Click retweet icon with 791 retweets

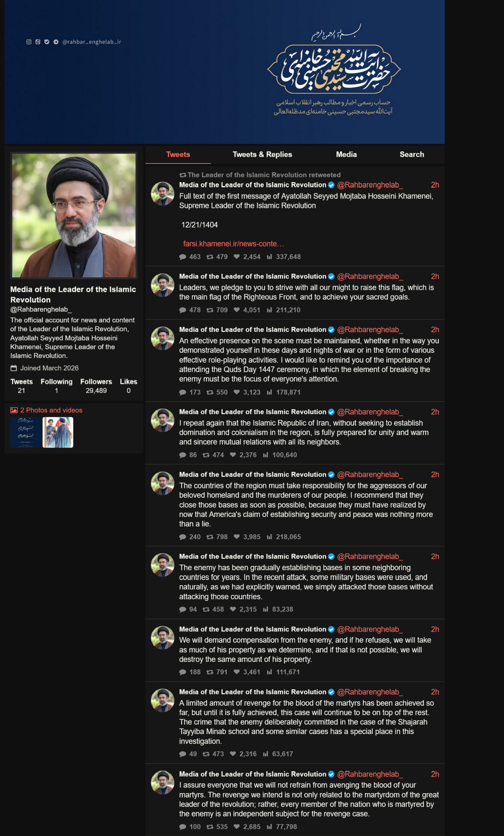(210, 672)
